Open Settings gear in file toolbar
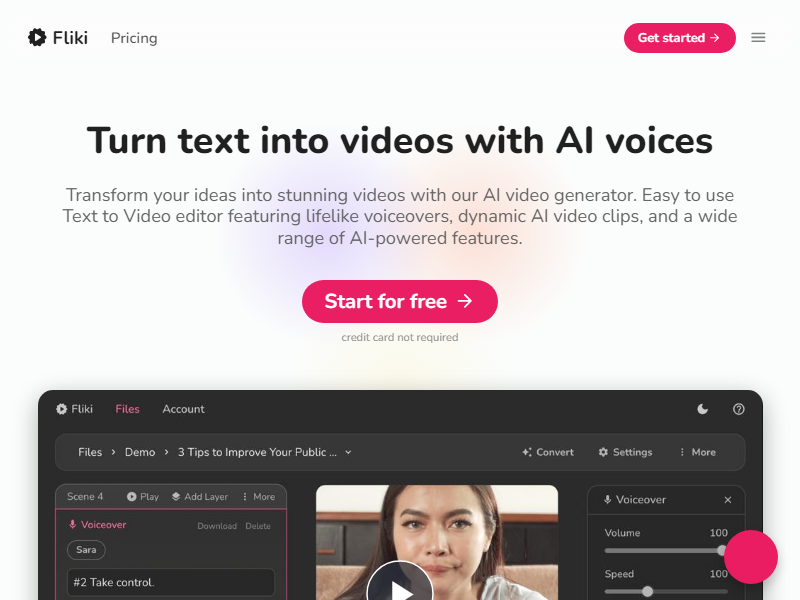 [x=603, y=452]
